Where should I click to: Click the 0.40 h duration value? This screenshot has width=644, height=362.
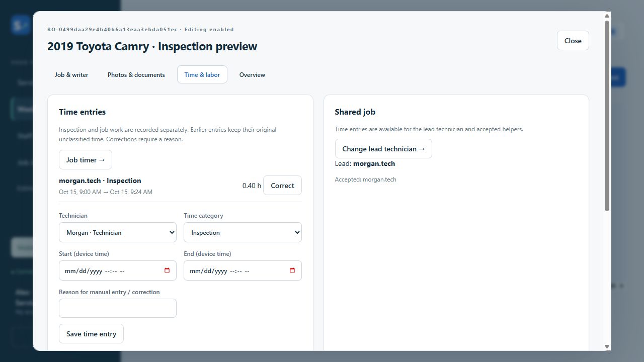252,186
